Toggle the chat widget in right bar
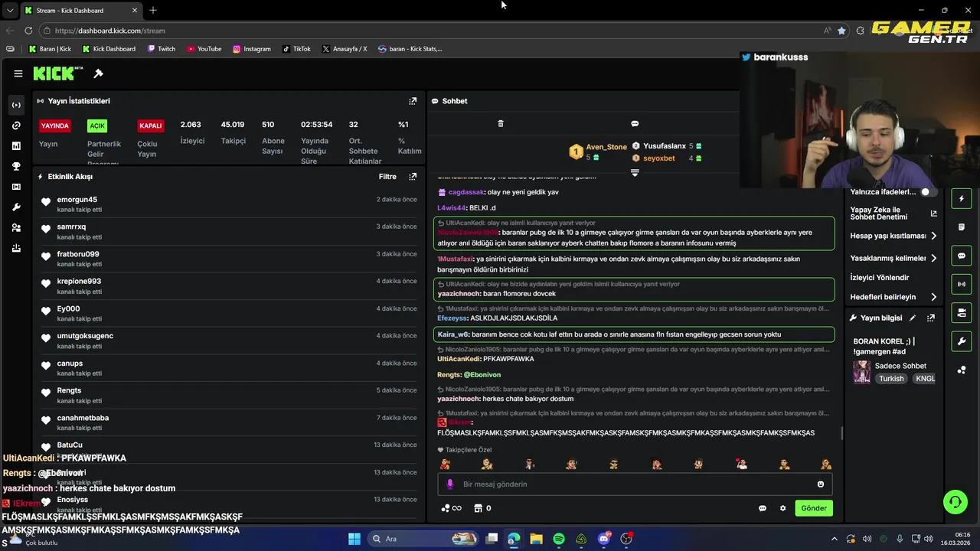 point(962,256)
